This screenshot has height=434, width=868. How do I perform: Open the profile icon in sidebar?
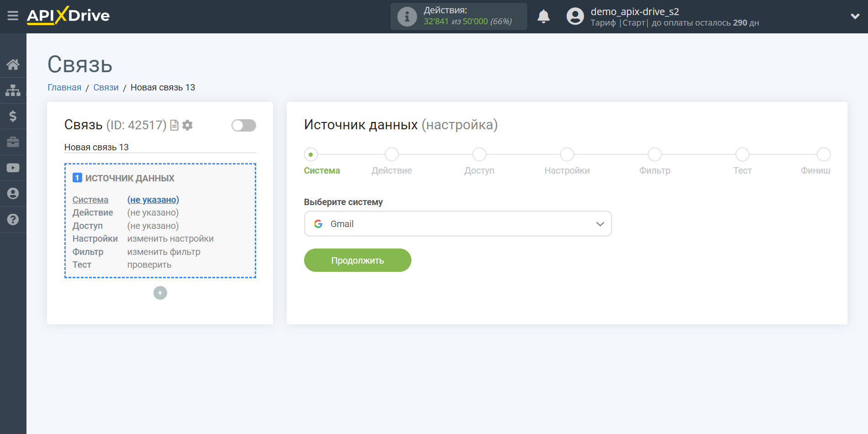point(13,194)
